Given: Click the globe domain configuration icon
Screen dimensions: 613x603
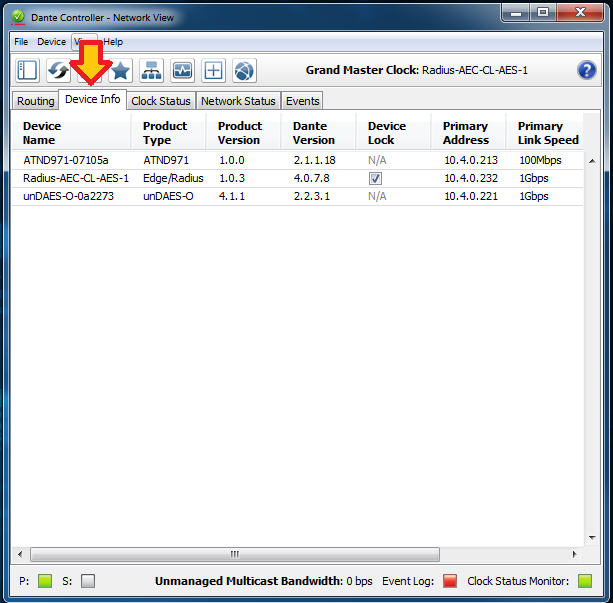Looking at the screenshot, I should pos(244,71).
